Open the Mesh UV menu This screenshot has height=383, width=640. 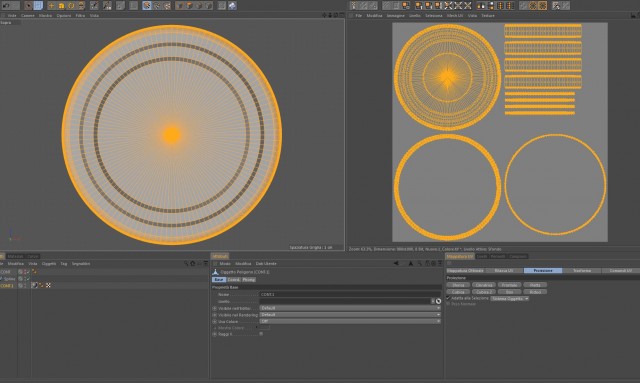(455, 16)
